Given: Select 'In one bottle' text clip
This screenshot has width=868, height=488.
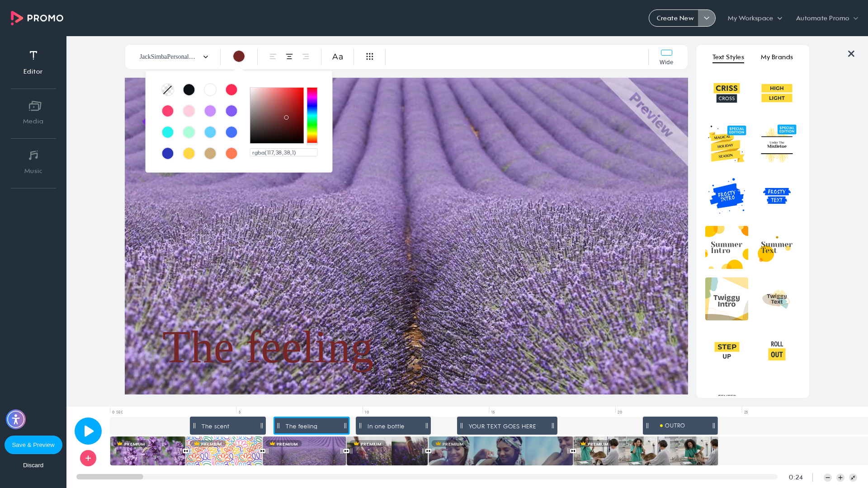Looking at the screenshot, I should coord(393,426).
